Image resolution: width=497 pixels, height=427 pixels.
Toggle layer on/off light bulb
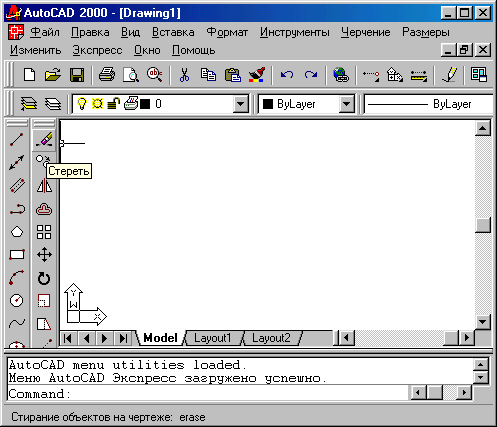coord(82,103)
